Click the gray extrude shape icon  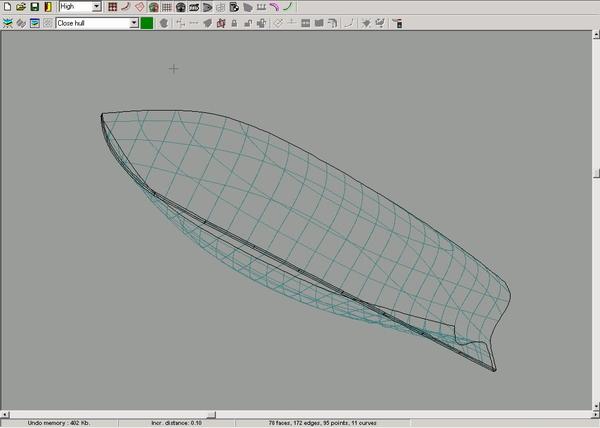[x=207, y=23]
